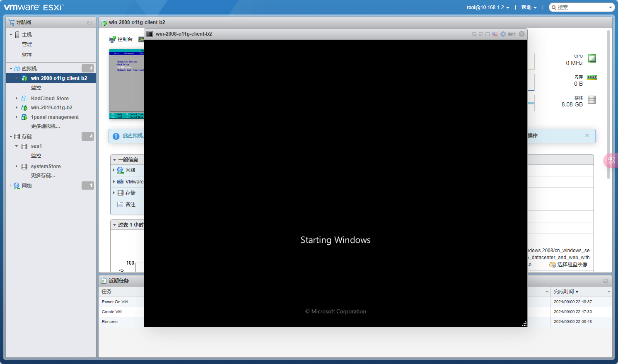The width and height of the screenshot is (618, 364).
Task: Expand the systemStore datastore node
Action: (x=17, y=166)
